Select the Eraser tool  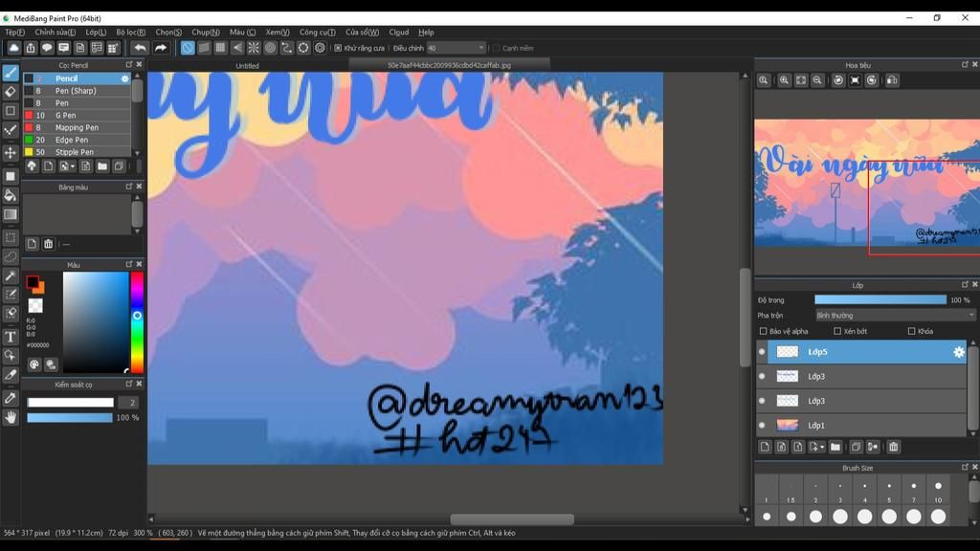coord(11,92)
